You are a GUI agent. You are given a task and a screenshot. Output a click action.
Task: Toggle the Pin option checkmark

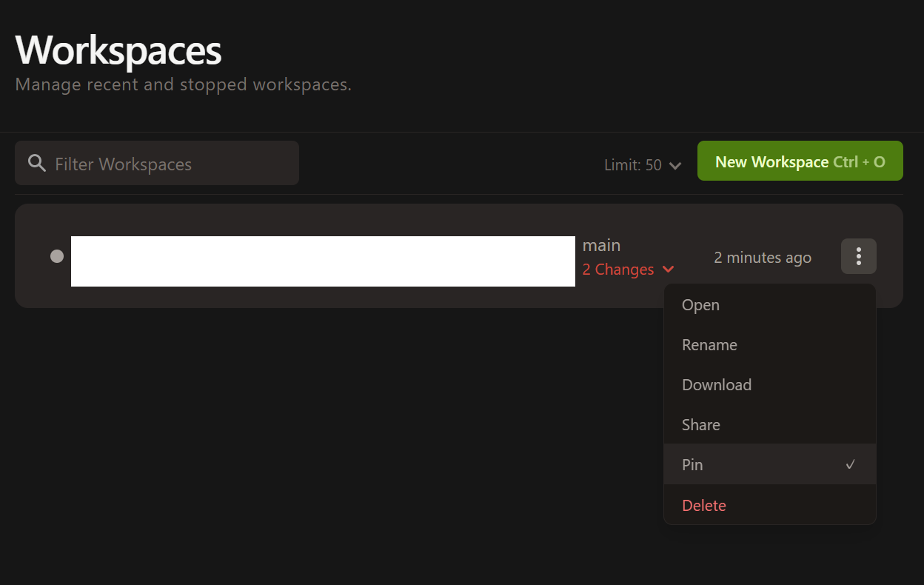851,464
